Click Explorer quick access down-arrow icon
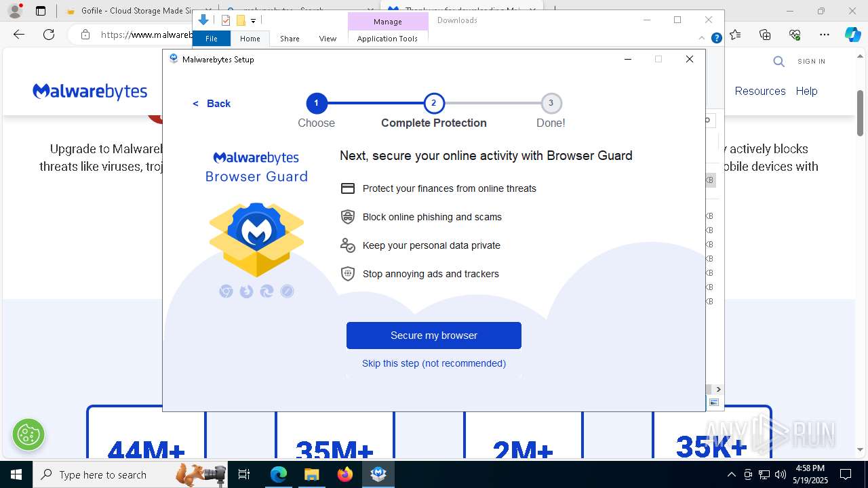The width and height of the screenshot is (868, 488). [x=203, y=20]
